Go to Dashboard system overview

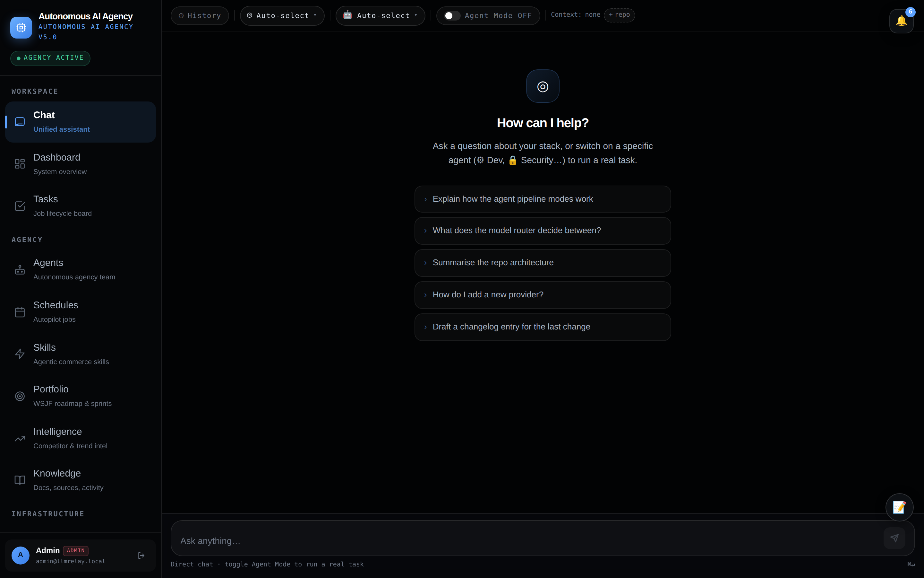[81, 164]
